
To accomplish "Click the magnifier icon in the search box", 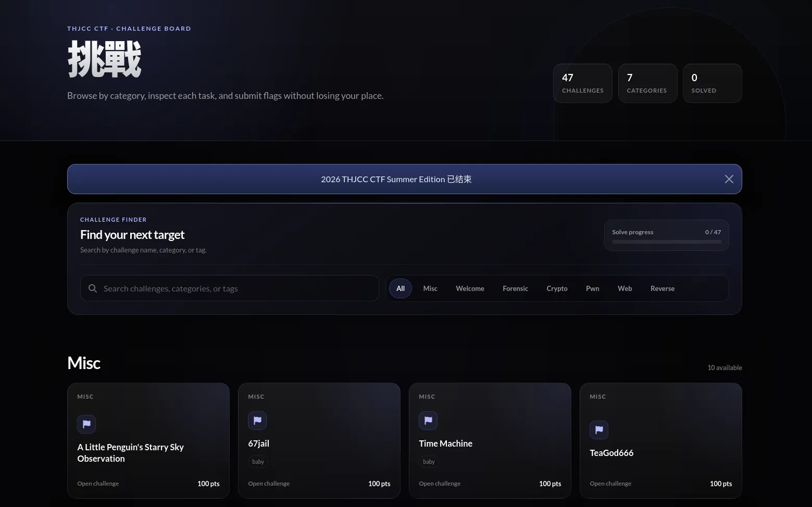I will click(x=93, y=288).
